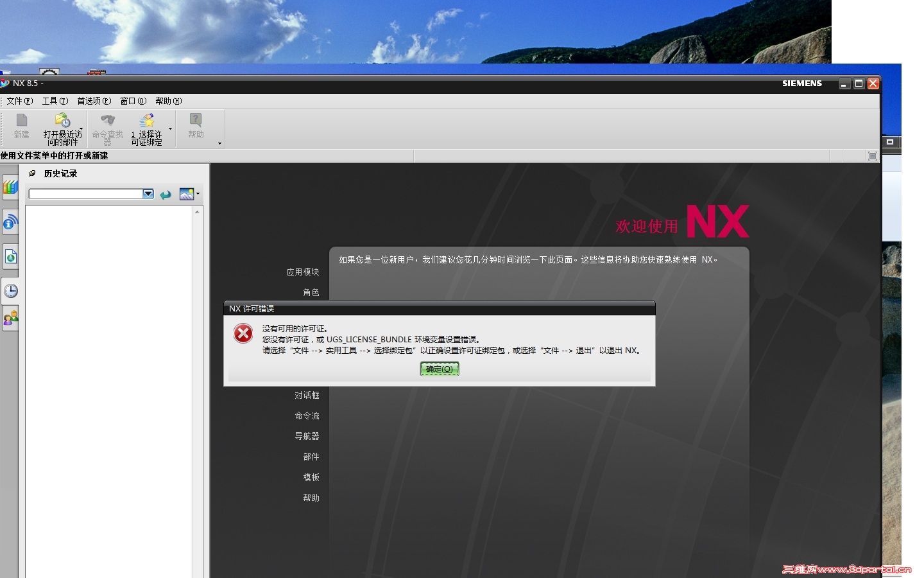Open the 文件(F) File menu
The height and width of the screenshot is (578, 924).
point(20,101)
